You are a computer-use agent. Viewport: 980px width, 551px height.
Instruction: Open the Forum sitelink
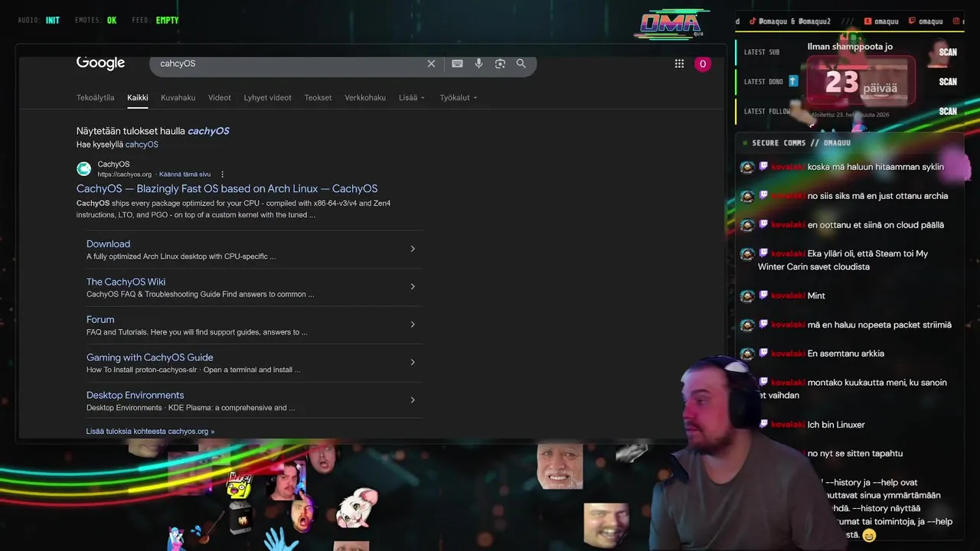[x=100, y=320]
